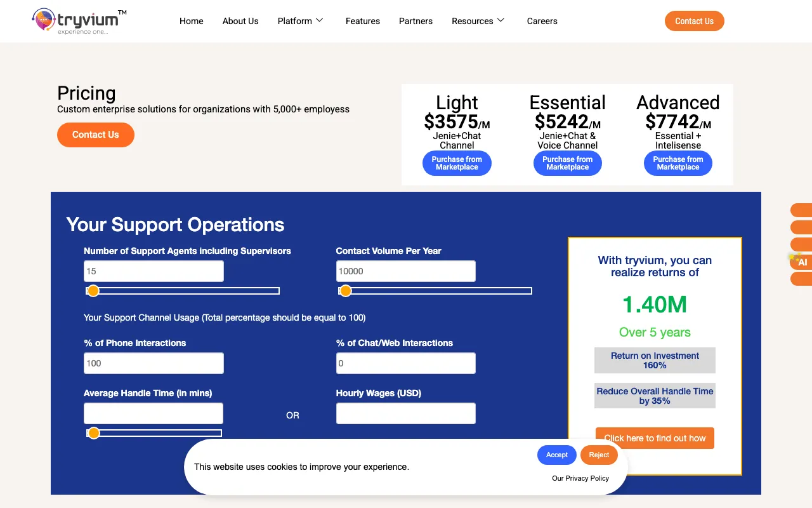The image size is (812, 508).
Task: Click Contact Us in the header
Action: (695, 21)
